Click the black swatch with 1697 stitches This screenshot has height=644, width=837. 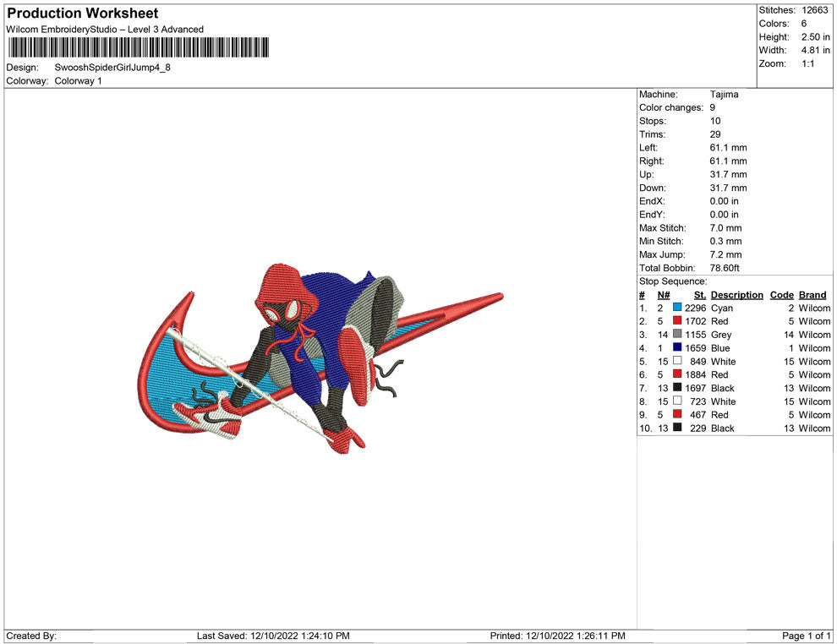tap(677, 387)
